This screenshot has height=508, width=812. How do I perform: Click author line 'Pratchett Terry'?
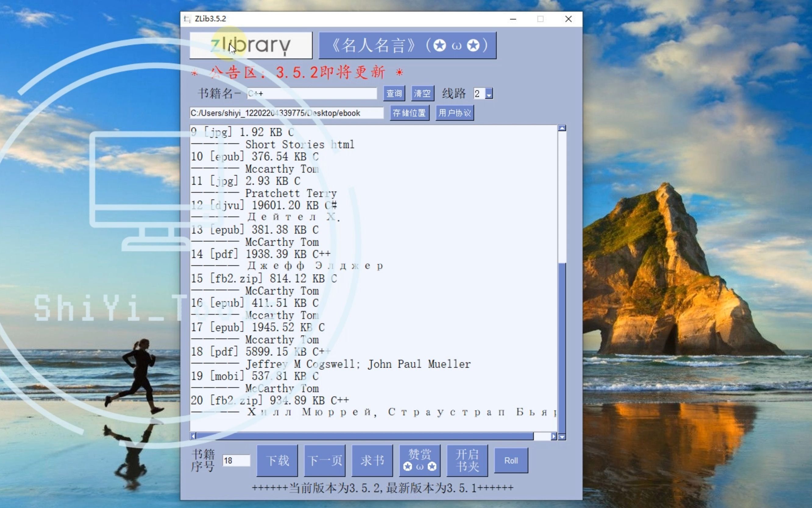pos(291,194)
